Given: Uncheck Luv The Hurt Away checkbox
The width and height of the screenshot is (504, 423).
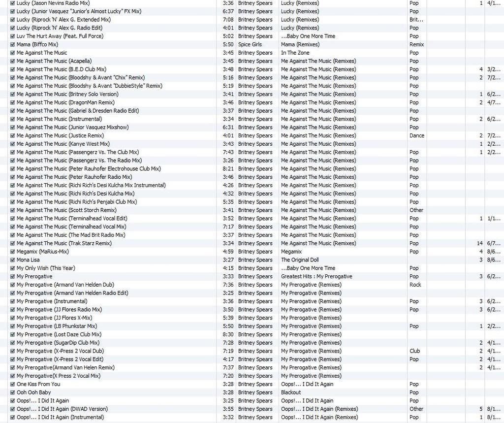Looking at the screenshot, I should (12, 36).
